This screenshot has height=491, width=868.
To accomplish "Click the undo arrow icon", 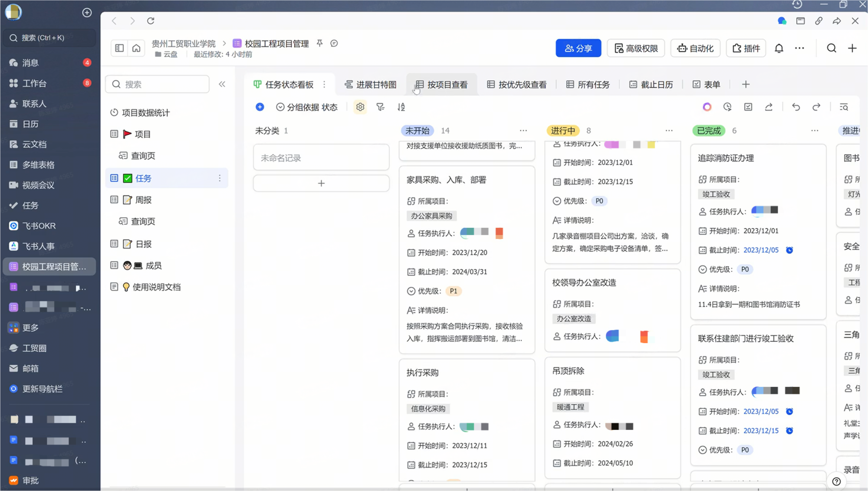I will (796, 107).
